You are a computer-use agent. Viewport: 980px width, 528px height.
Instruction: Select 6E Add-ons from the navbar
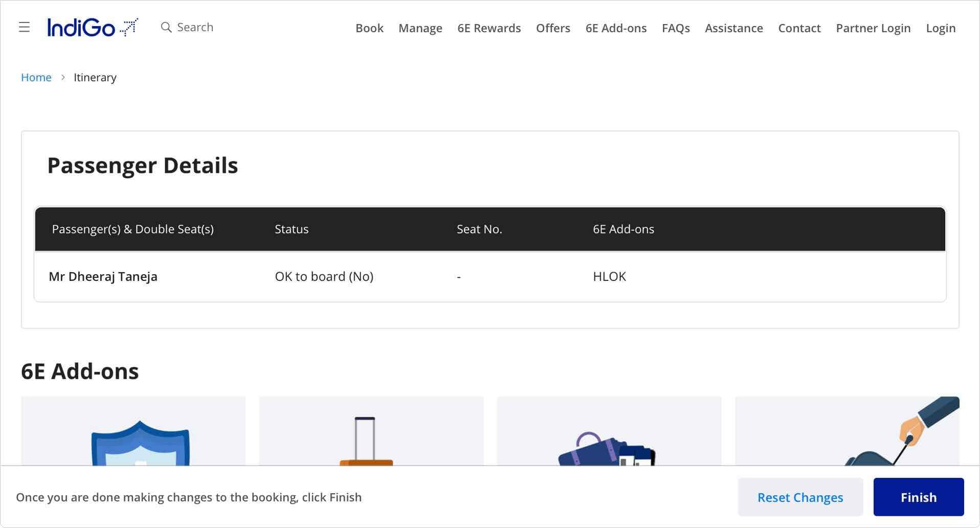[x=616, y=28]
